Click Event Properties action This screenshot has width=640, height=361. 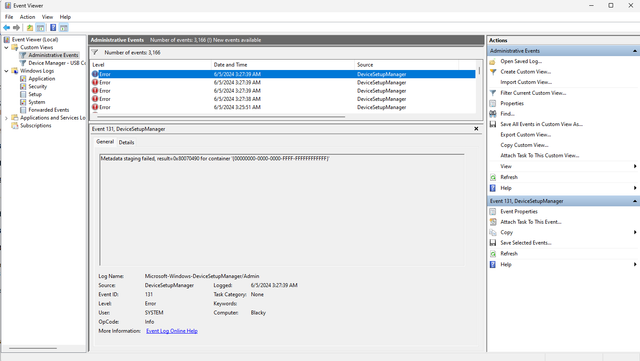tap(519, 212)
